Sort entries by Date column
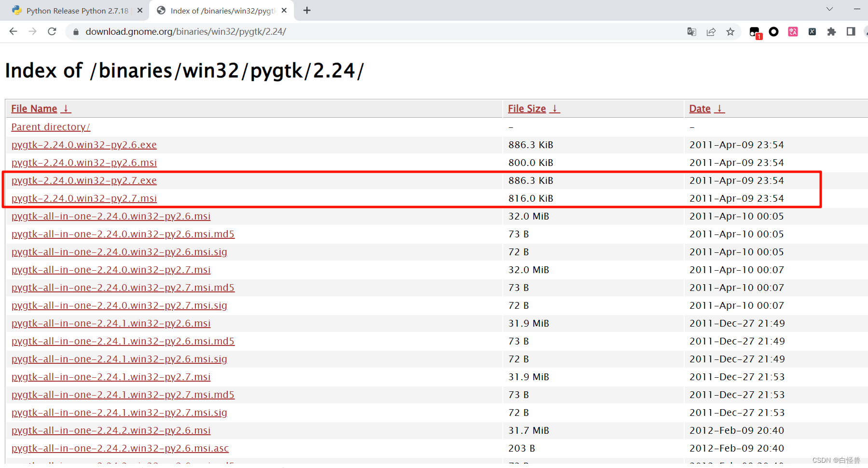The image size is (868, 468). (700, 108)
